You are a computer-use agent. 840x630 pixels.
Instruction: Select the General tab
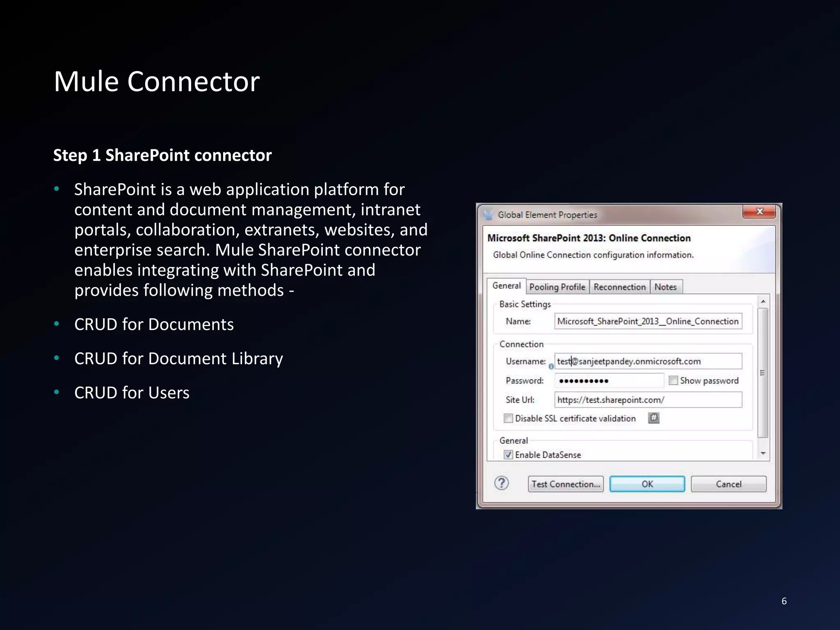(x=507, y=286)
